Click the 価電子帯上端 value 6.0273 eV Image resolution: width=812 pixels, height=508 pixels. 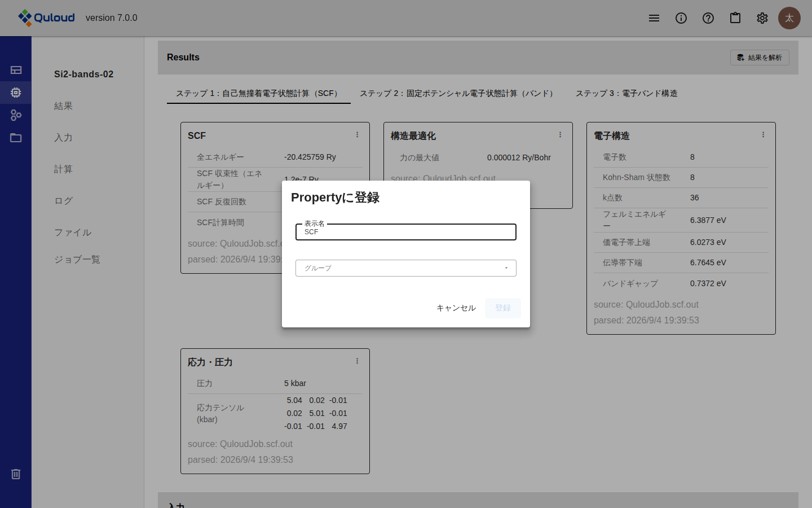coord(708,242)
